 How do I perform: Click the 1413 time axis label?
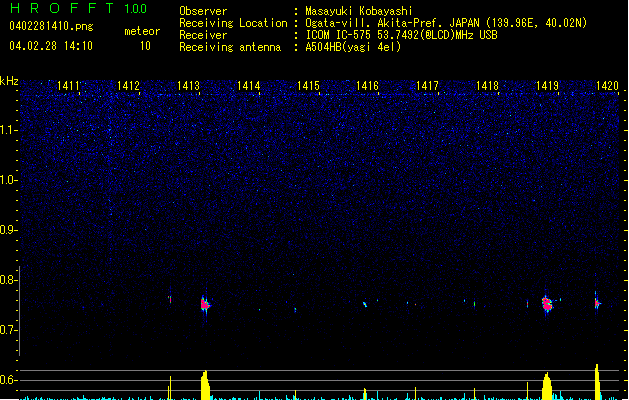click(x=188, y=85)
